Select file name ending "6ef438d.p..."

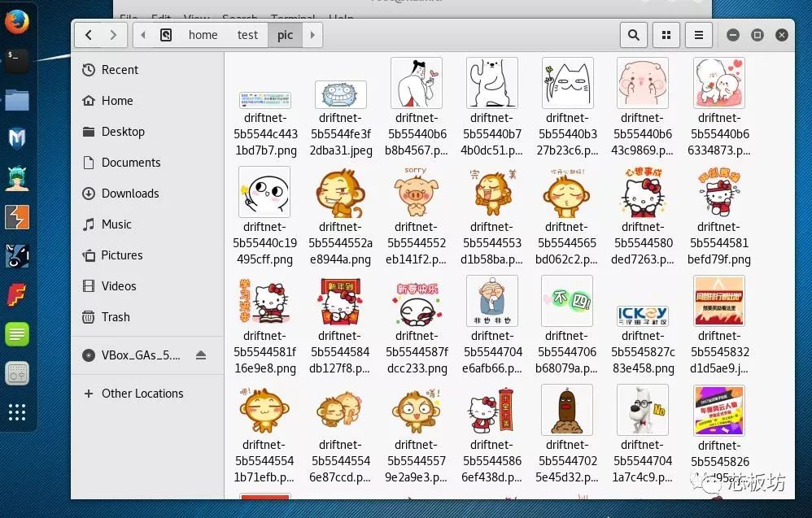coord(492,461)
